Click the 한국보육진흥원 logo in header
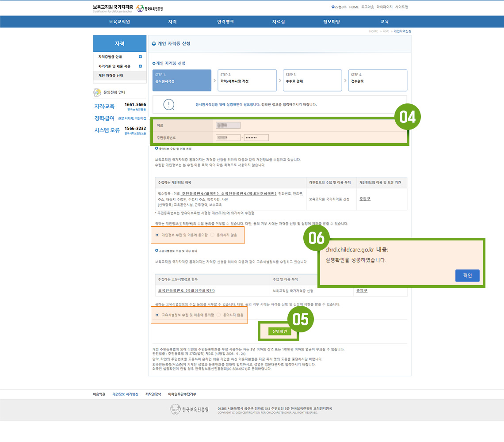 click(x=150, y=8)
